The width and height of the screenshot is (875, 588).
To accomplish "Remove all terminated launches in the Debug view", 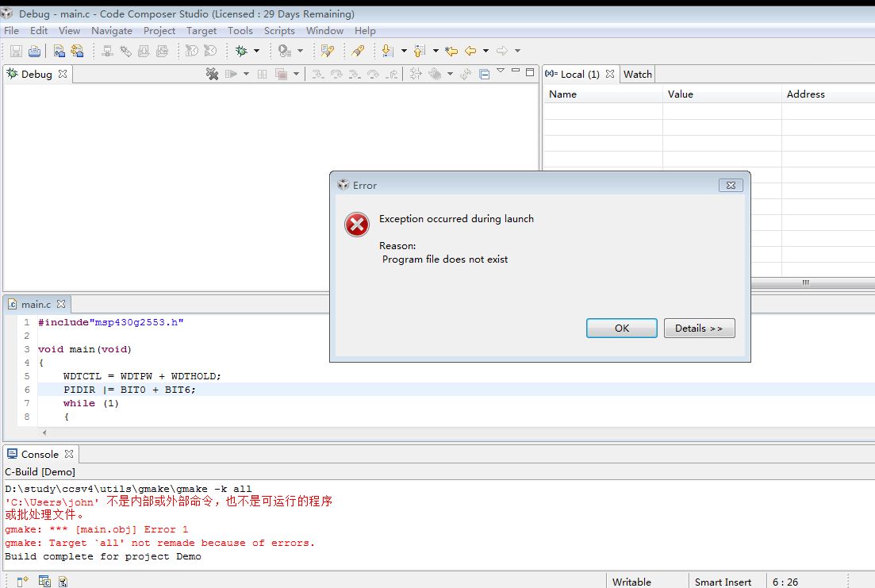I will pos(212,74).
